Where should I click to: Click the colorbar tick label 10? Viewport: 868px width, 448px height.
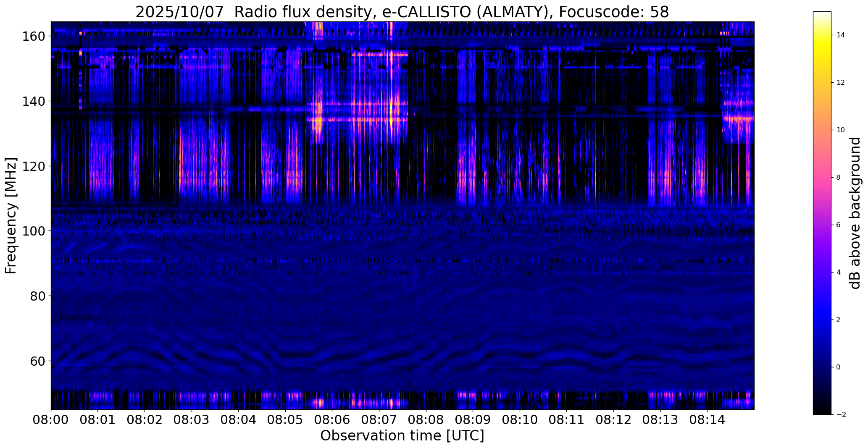841,130
